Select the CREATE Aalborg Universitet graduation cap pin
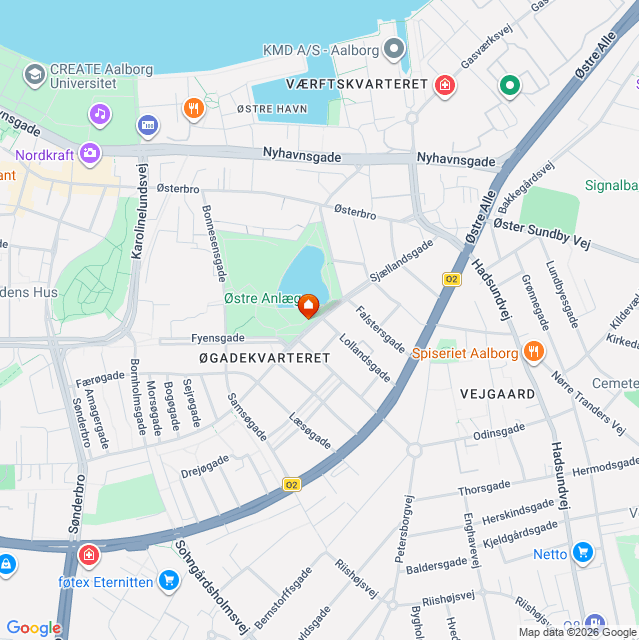This screenshot has width=639, height=640. (35, 76)
